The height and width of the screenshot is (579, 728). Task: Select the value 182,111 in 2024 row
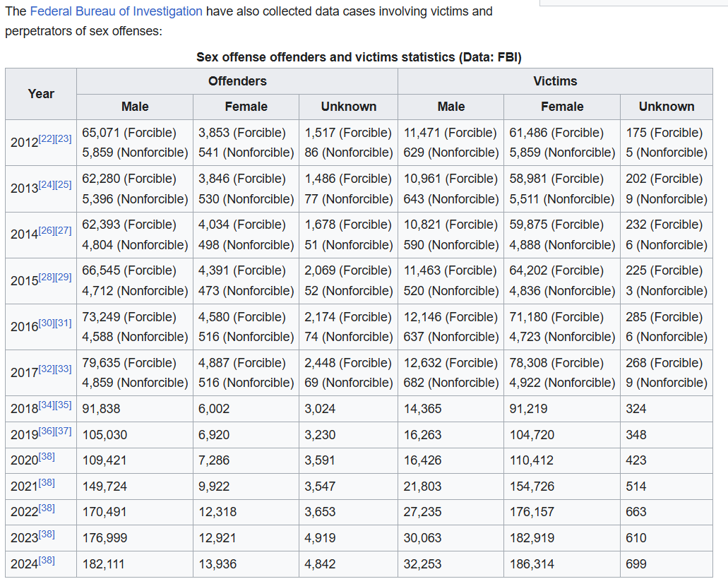pyautogui.click(x=104, y=564)
